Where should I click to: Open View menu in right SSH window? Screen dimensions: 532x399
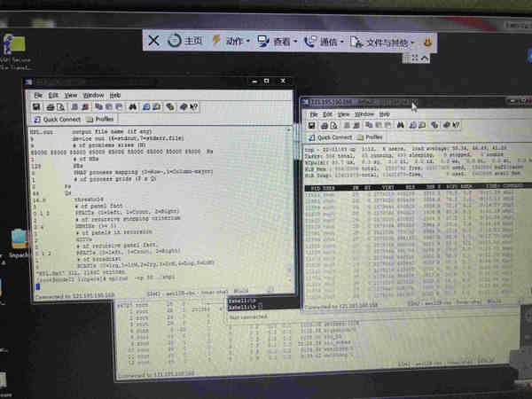pyautogui.click(x=343, y=114)
